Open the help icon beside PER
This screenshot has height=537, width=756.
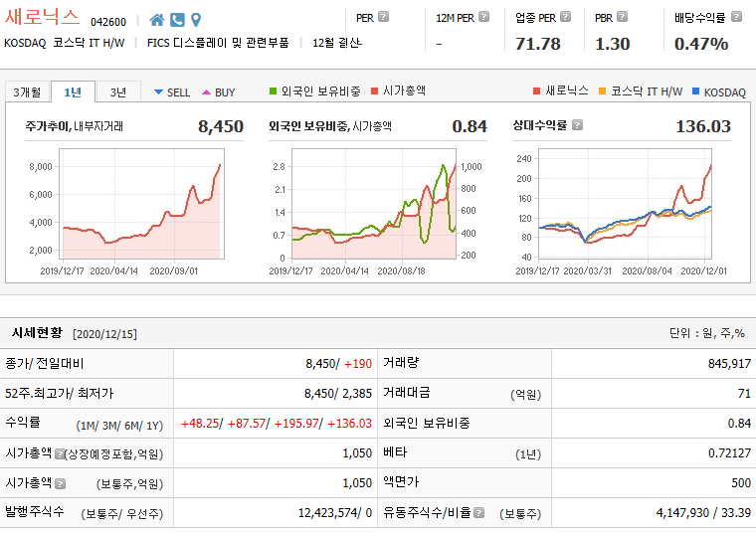tap(383, 17)
